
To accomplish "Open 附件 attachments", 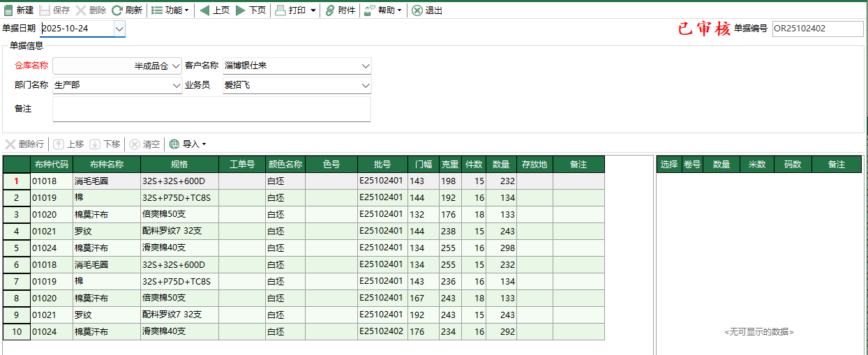I will [x=341, y=10].
